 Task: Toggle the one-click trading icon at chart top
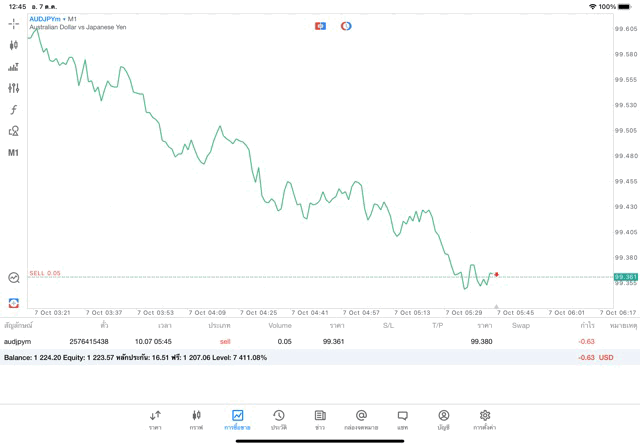pyautogui.click(x=320, y=25)
